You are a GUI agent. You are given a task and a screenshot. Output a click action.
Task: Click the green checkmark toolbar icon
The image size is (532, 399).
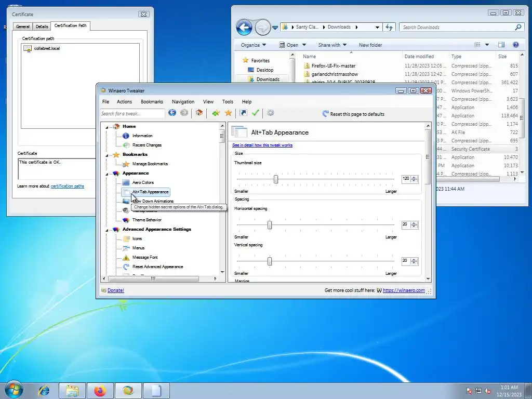click(256, 113)
